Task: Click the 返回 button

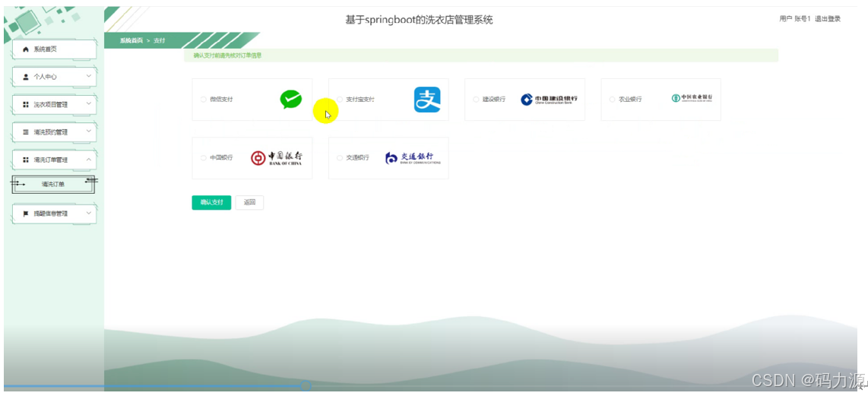Action: pyautogui.click(x=249, y=203)
